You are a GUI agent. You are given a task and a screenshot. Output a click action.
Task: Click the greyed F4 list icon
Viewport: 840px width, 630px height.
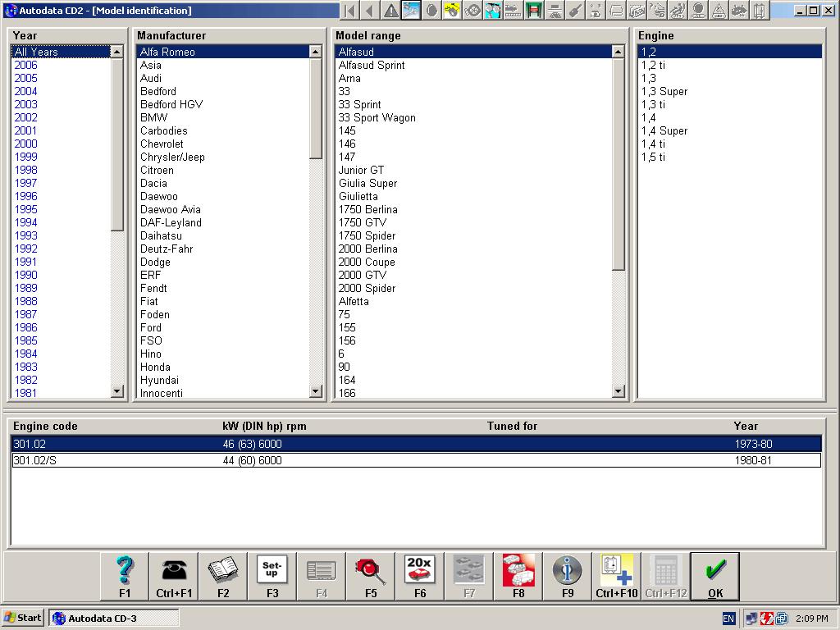[x=322, y=577]
